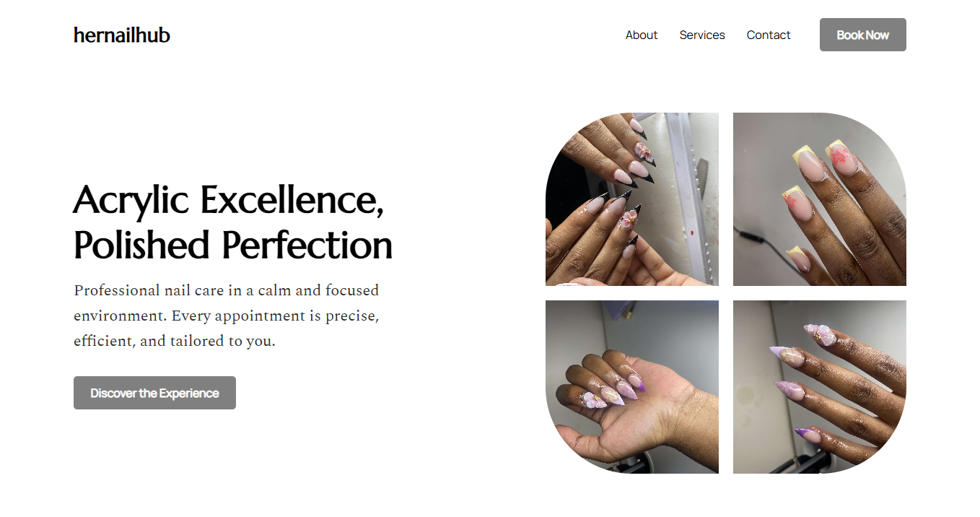Click the pink floral nail in yellow-tip photo
Screen dimensions: 980x517
pos(839,157)
